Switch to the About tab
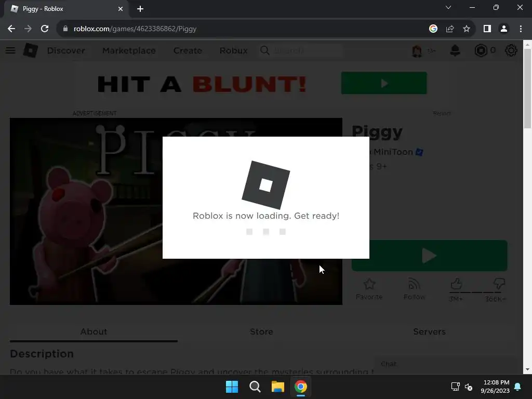The image size is (532, 399). coord(94,331)
